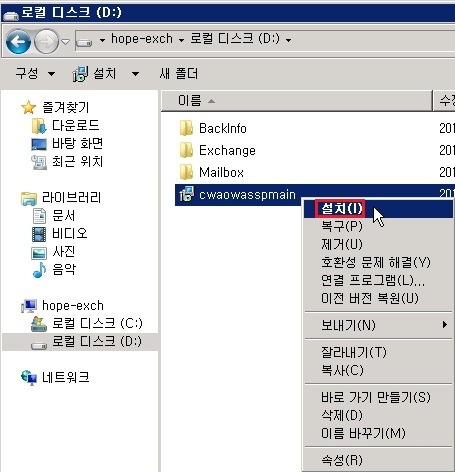Screen dimensions: 455x472
Task: Choose 이전 버전 복원(U) in context menu
Action: (x=378, y=299)
